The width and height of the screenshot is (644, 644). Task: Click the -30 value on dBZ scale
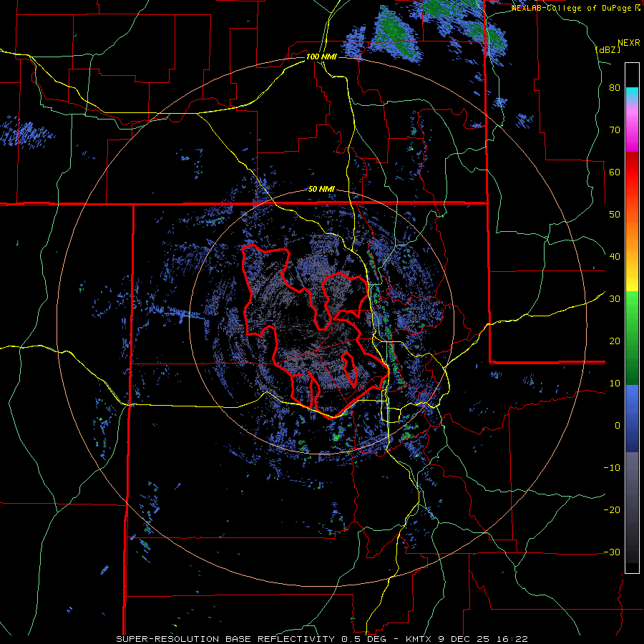[612, 552]
